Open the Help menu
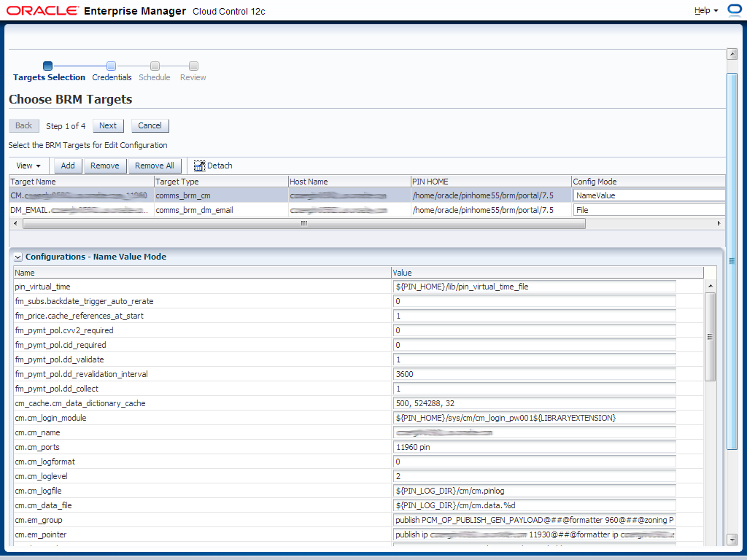 click(705, 10)
